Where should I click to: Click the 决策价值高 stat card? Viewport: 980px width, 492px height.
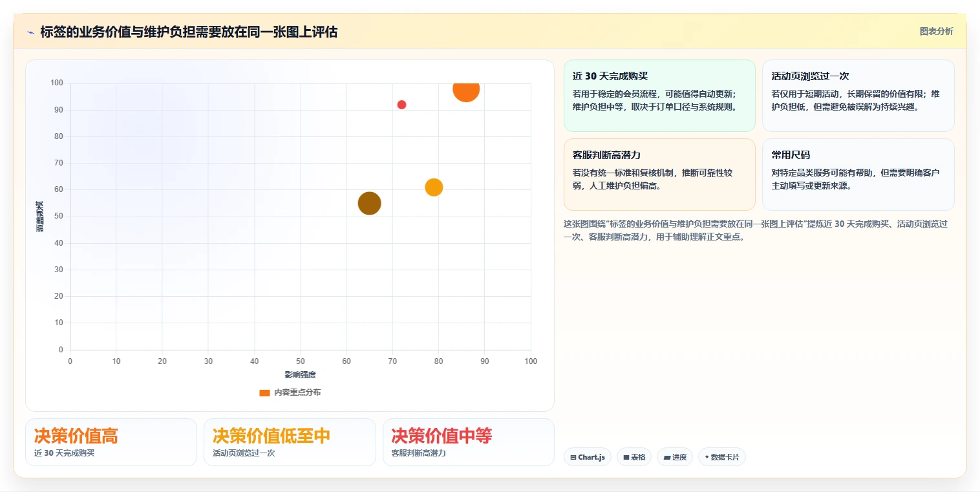[111, 442]
